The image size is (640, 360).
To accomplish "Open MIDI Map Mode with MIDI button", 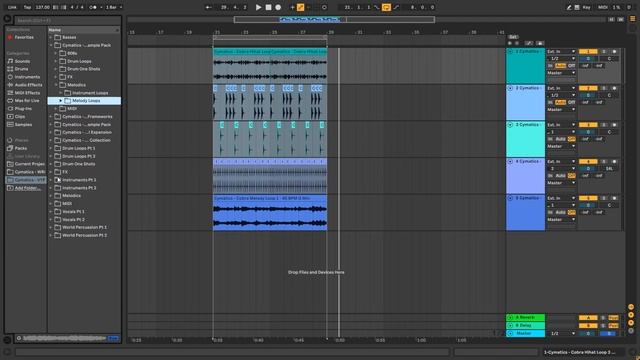I will [602, 7].
